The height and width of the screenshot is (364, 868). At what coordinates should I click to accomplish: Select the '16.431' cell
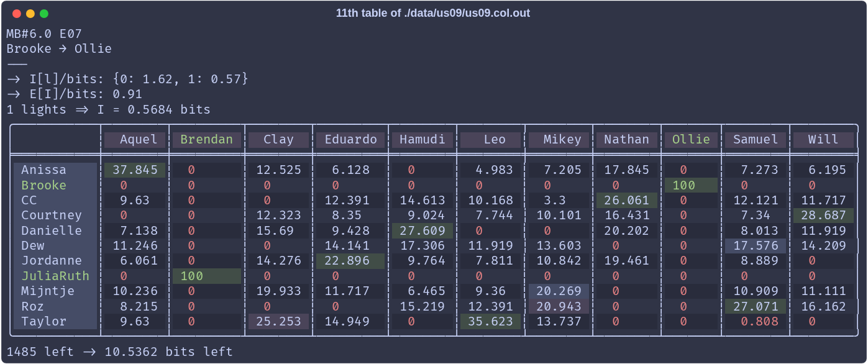(x=626, y=215)
